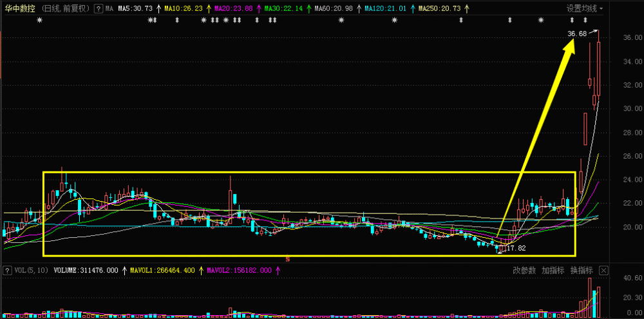Click 加指标 to add an indicator
Screen dimensions: 644x319
coord(553,271)
